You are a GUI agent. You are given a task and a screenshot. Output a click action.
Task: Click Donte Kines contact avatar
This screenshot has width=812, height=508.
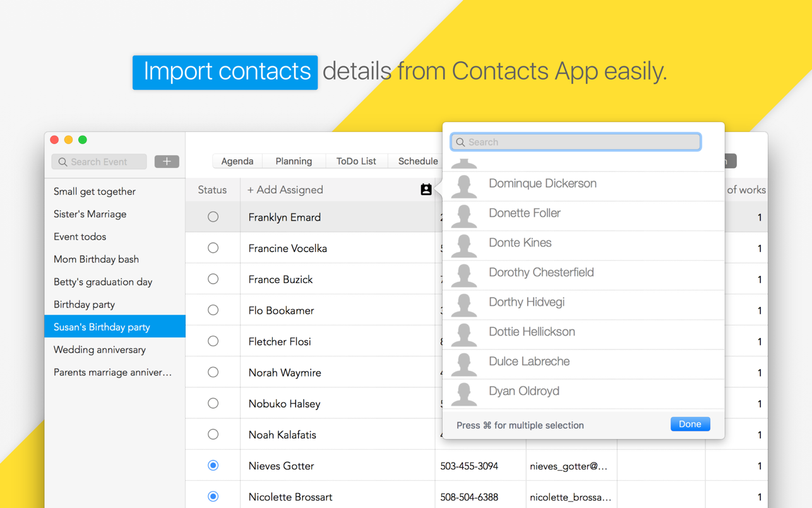click(464, 245)
